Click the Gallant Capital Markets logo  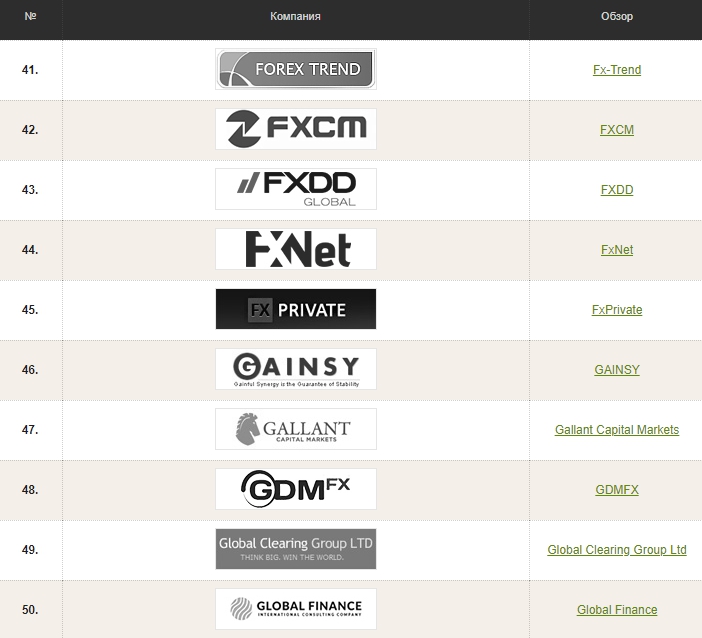click(295, 429)
